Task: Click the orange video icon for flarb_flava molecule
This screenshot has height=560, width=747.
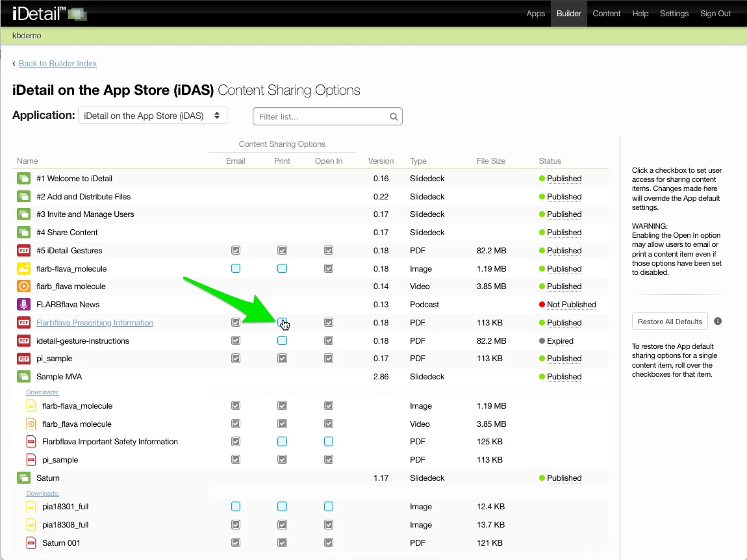Action: pos(24,286)
